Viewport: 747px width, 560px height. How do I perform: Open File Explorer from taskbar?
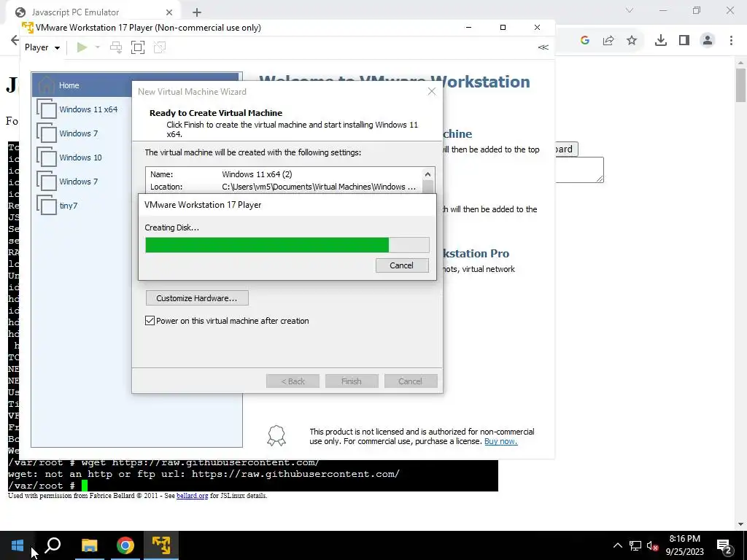click(x=89, y=545)
